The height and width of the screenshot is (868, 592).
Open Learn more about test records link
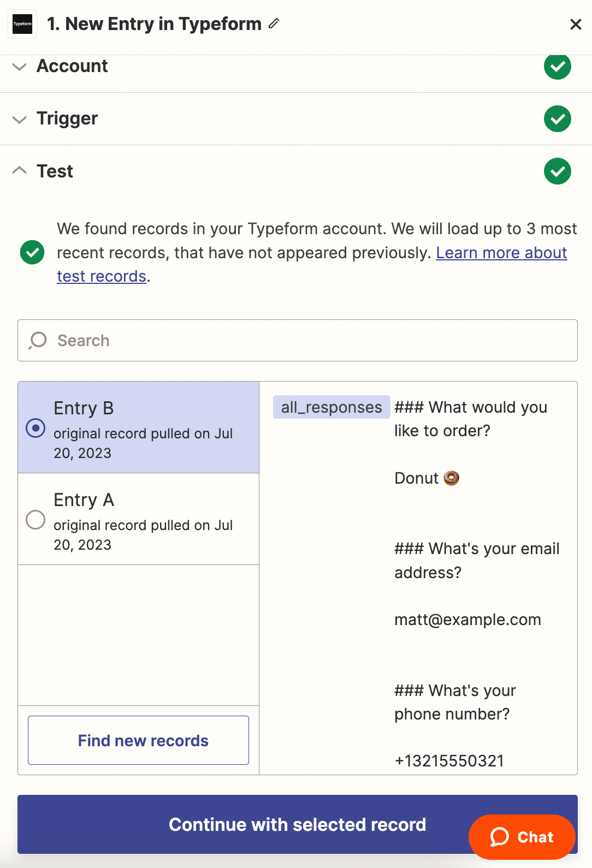tap(501, 253)
